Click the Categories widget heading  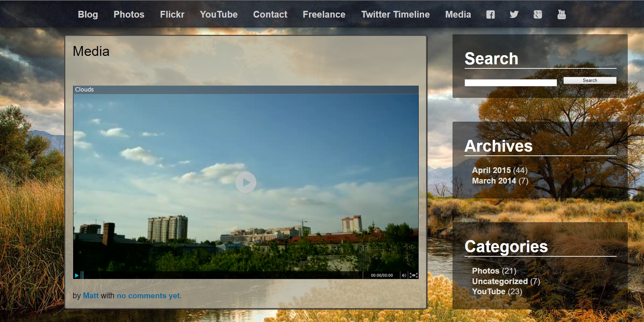point(506,246)
